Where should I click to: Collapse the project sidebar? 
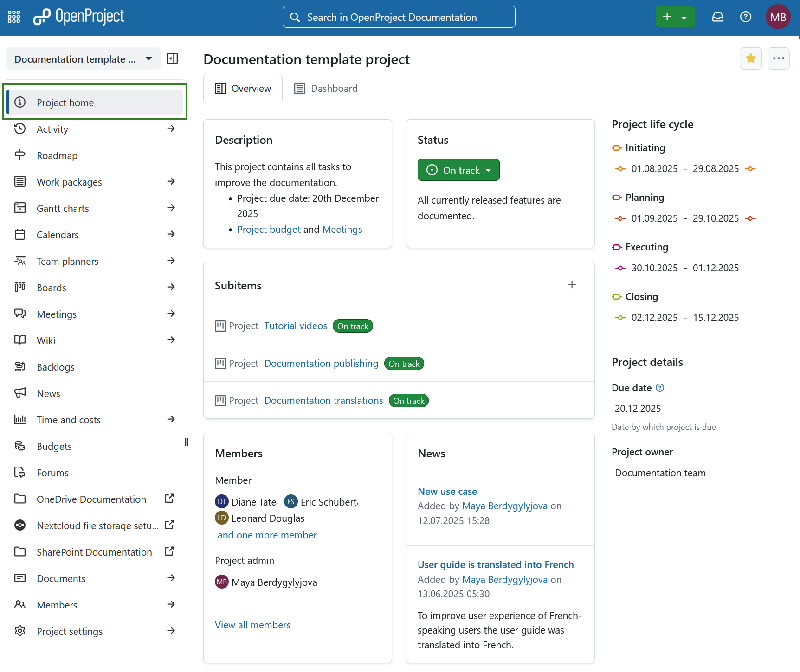pos(172,58)
